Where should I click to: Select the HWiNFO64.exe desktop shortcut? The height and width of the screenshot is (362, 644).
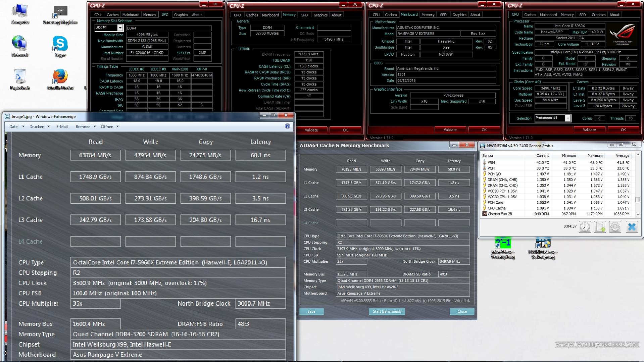[x=543, y=249]
